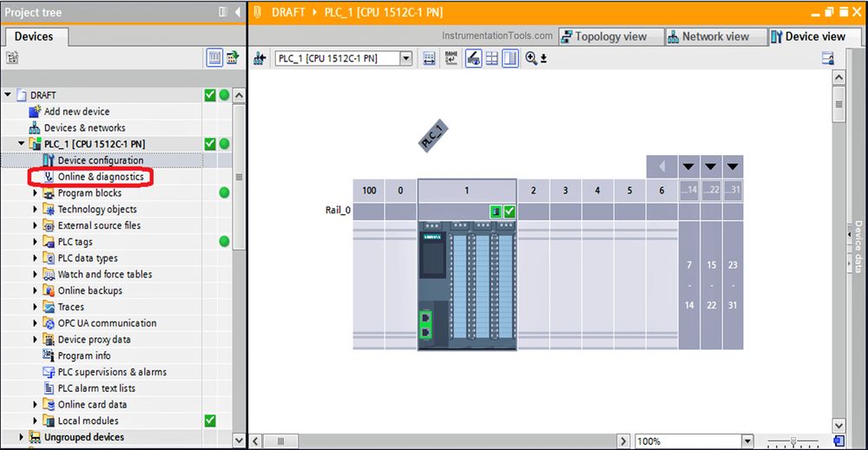This screenshot has height=450, width=868.
Task: Click the green checkmark beside PLC_1 in tree
Action: [x=210, y=144]
